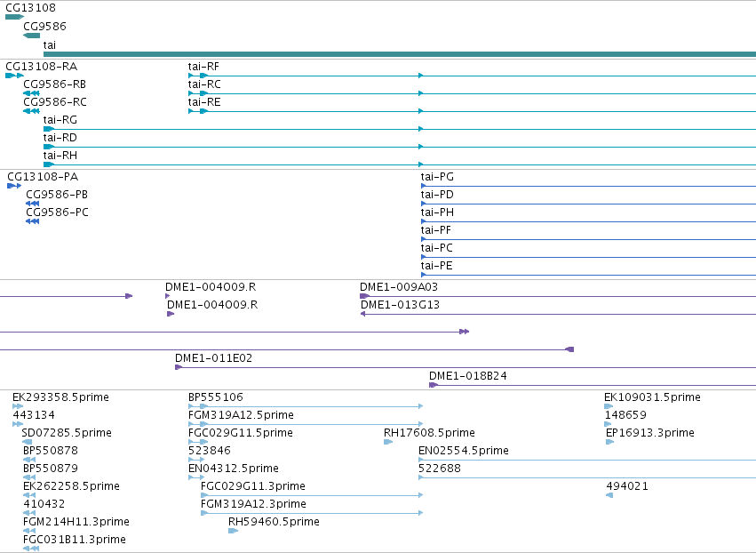Select EST 148659 label
This screenshot has height=553, width=756.
[625, 415]
